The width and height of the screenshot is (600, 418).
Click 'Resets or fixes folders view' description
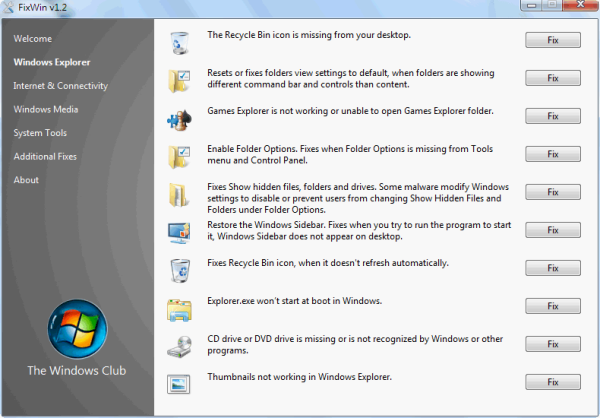(351, 78)
